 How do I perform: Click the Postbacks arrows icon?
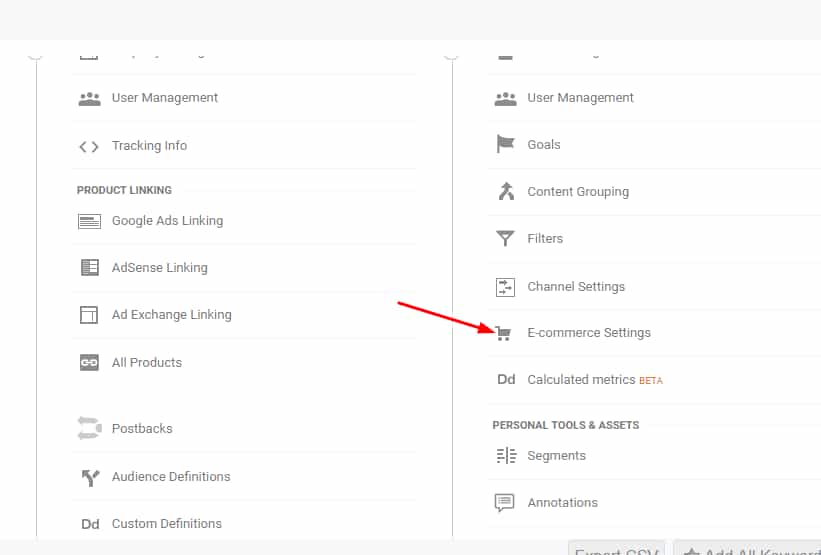[89, 429]
